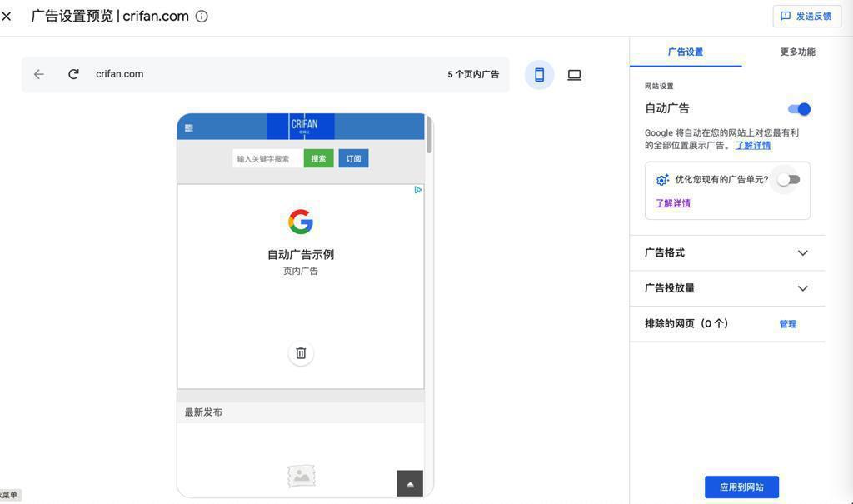This screenshot has width=853, height=504.
Task: Click the blue 订阅 button
Action: 353,159
